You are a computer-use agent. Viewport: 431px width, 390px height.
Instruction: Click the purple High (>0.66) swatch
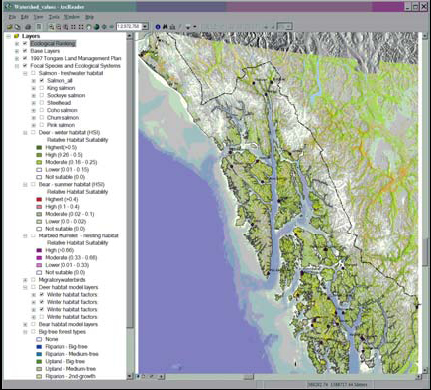[x=39, y=250]
